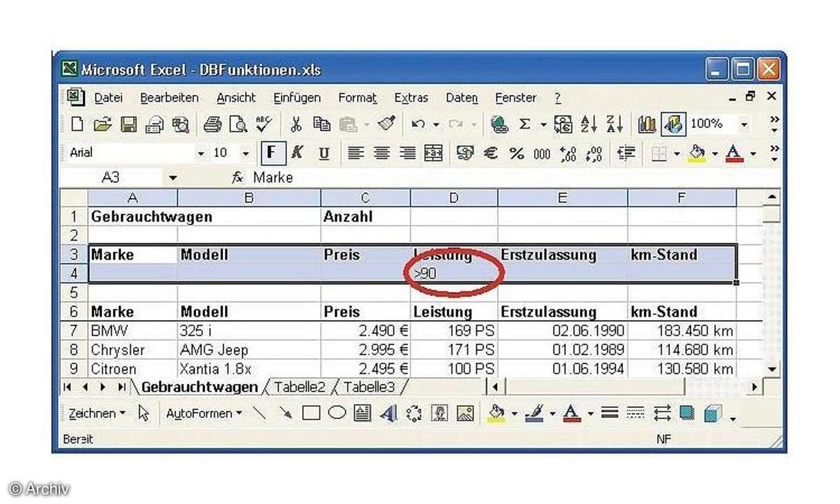
Task: Select the Gebrauchtwagen sheet tab
Action: (199, 387)
